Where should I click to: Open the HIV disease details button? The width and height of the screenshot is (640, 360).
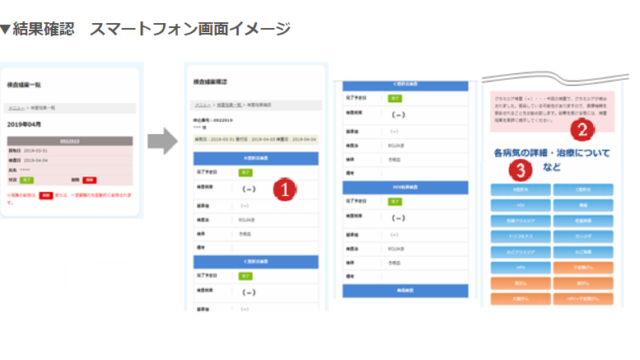520,205
